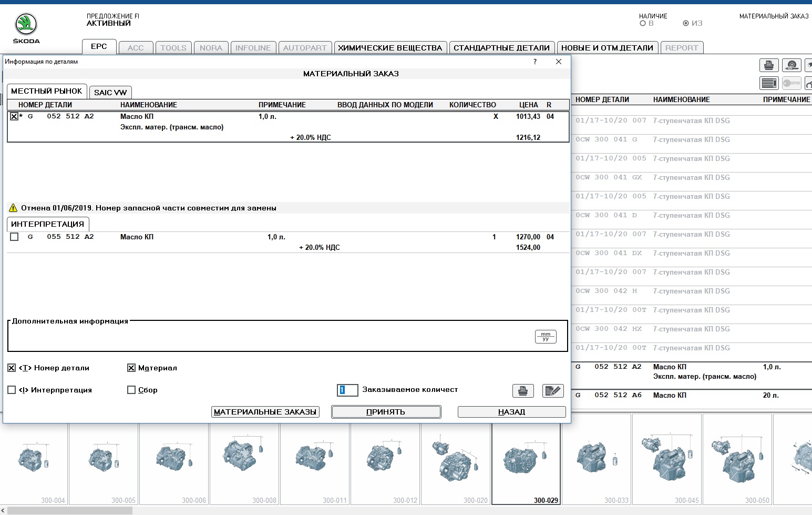Click the help question mark icon
Screen dimensions: 812x515
pyautogui.click(x=535, y=62)
